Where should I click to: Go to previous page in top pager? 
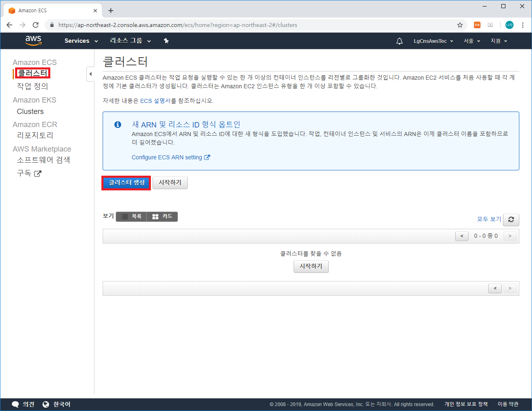point(462,236)
